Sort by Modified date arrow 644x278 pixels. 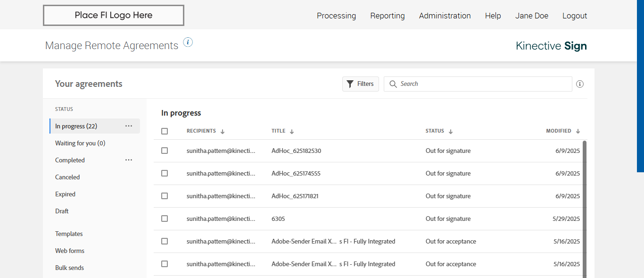(578, 131)
